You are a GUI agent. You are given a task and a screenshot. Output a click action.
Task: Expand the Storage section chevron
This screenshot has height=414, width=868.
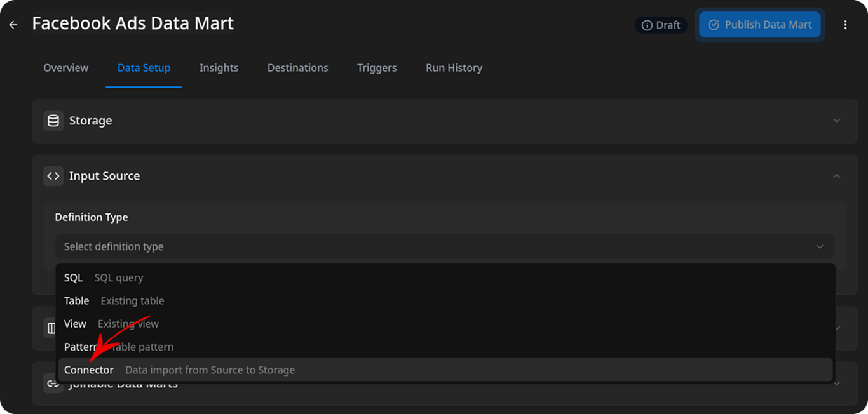point(837,121)
